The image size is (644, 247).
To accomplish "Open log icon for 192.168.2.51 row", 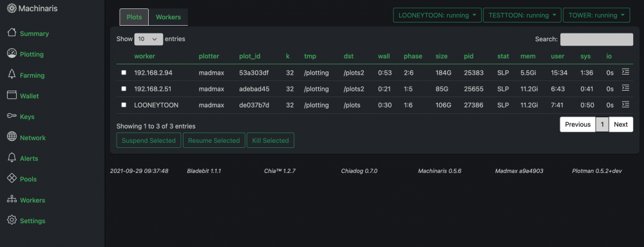I will point(625,88).
